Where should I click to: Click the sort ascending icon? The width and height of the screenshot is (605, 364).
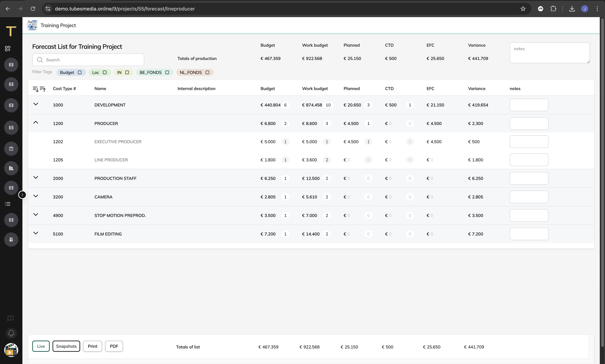tap(43, 89)
